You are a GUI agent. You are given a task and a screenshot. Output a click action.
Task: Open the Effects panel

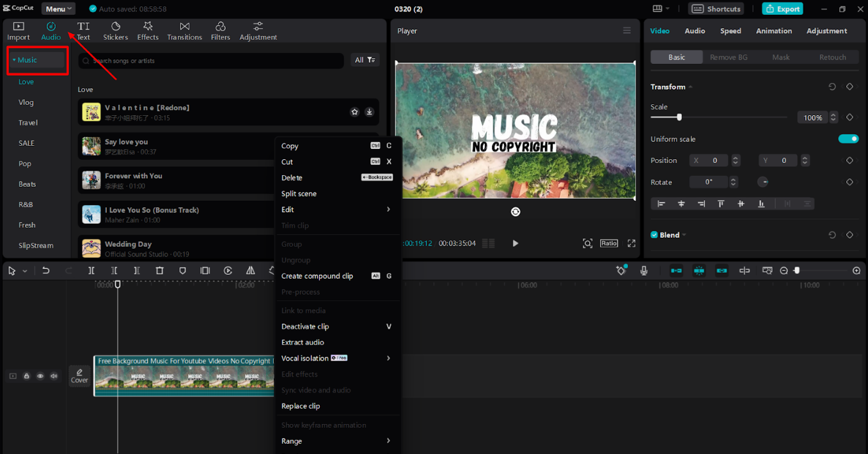(x=148, y=31)
